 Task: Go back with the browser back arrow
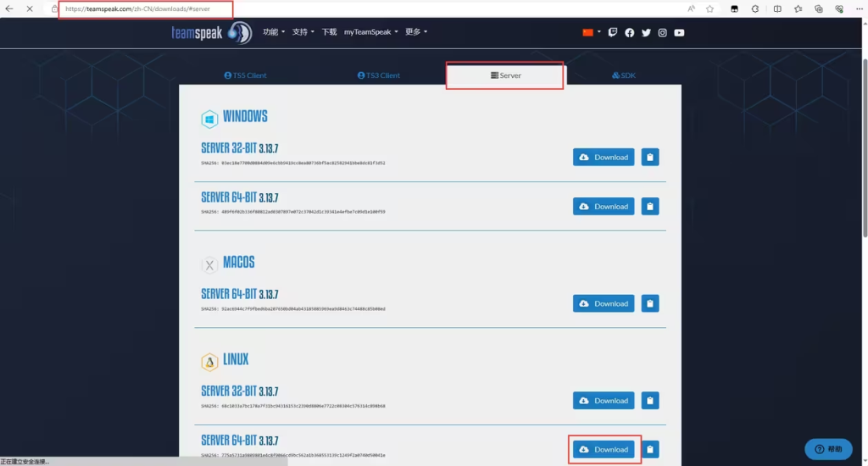[x=8, y=8]
